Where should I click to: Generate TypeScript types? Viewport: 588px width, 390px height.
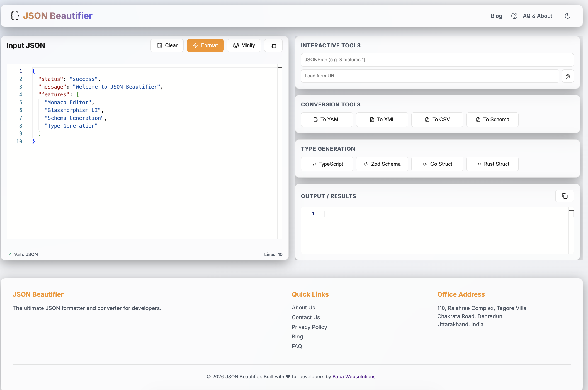pyautogui.click(x=327, y=164)
